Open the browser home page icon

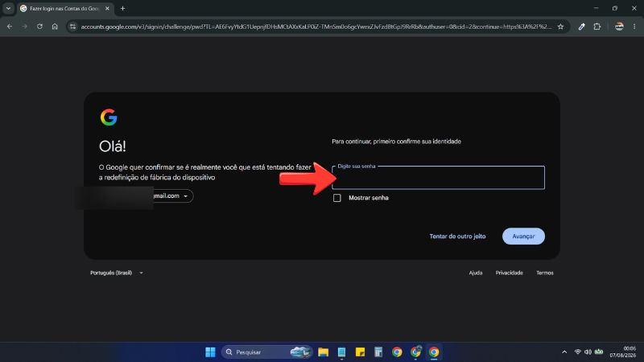(55, 27)
